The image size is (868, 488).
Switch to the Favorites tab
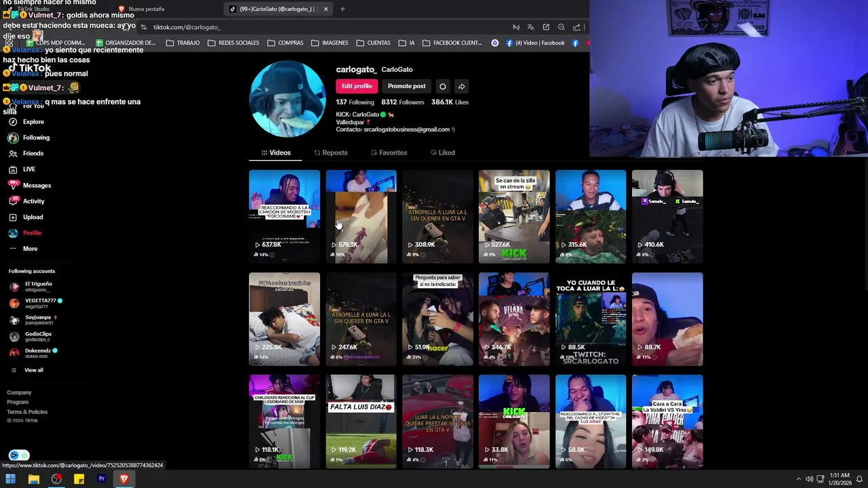[x=389, y=152]
